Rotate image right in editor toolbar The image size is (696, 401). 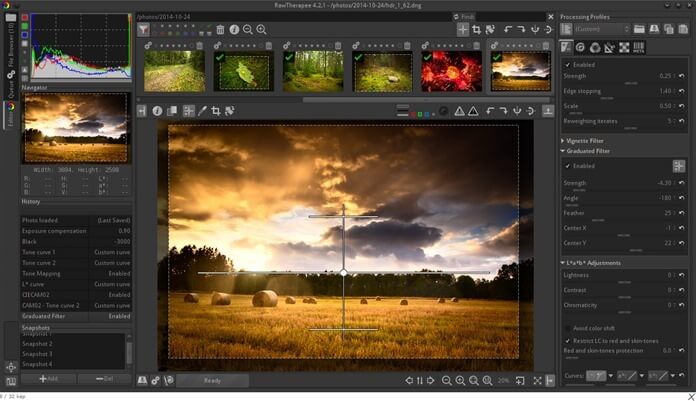point(503,111)
